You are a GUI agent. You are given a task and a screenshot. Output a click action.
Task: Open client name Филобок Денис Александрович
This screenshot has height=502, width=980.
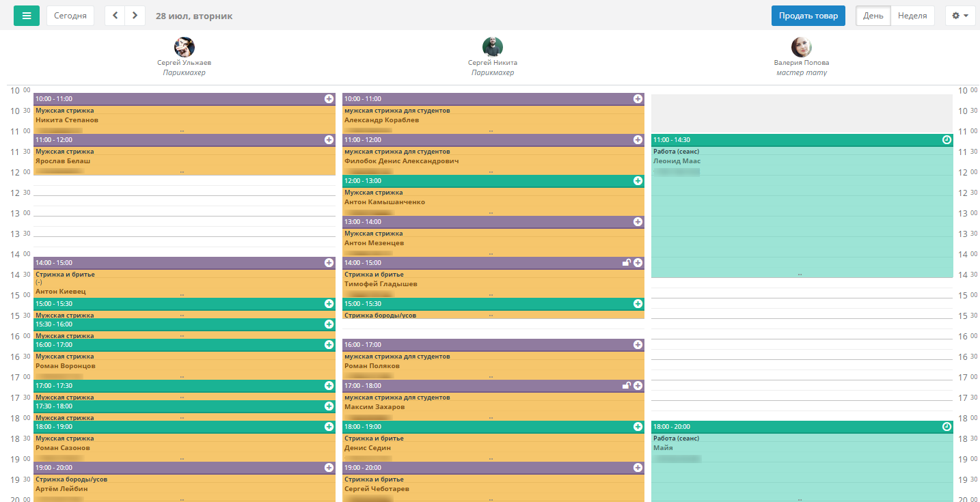pyautogui.click(x=402, y=161)
